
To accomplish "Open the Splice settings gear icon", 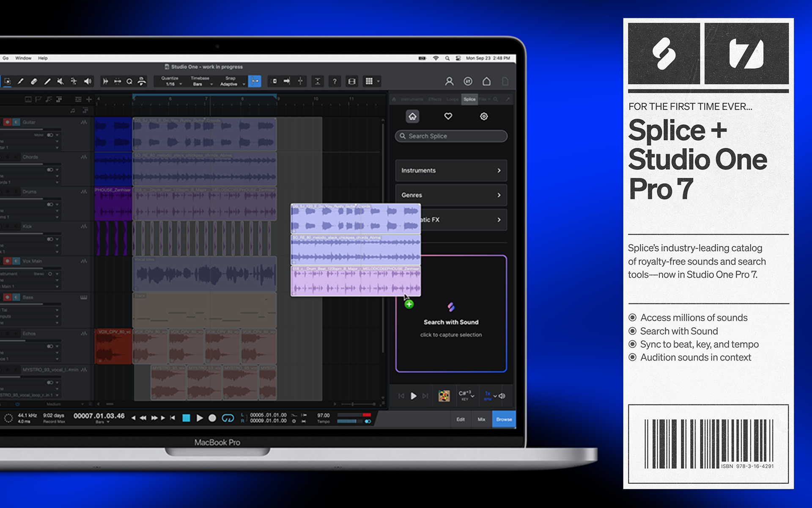I will [484, 116].
